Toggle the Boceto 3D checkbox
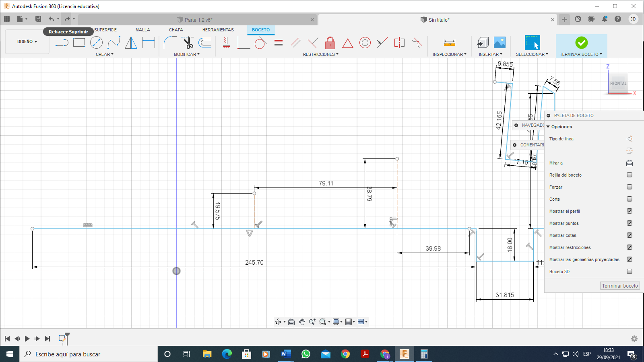 630,271
